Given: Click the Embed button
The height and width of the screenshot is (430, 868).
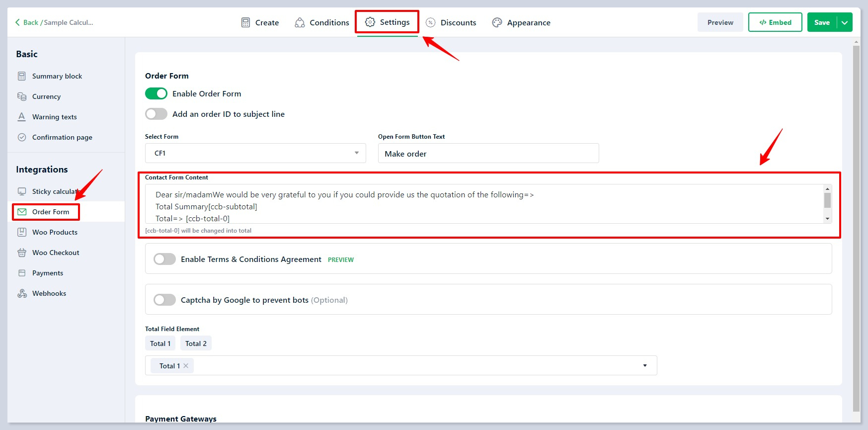Looking at the screenshot, I should pyautogui.click(x=775, y=22).
